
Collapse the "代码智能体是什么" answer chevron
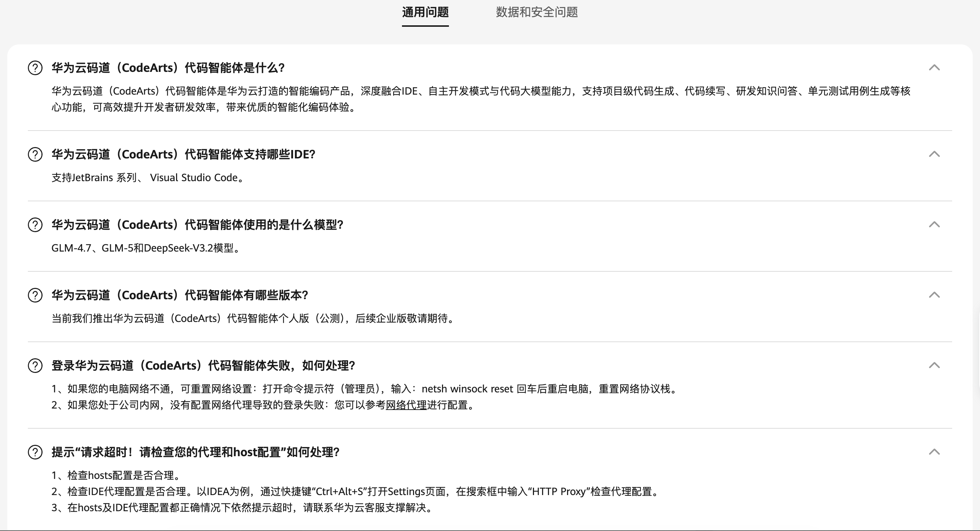click(935, 68)
